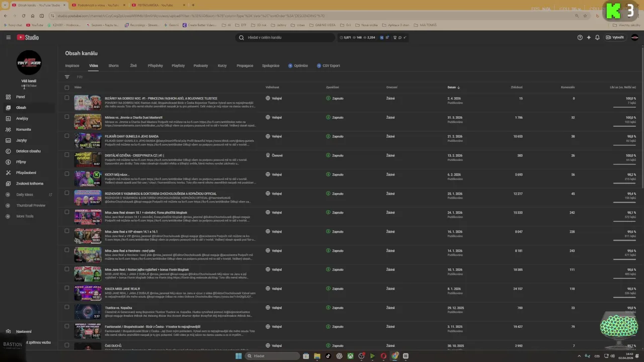Open the Spolupráce tab link
644x362 pixels.
[271, 65]
